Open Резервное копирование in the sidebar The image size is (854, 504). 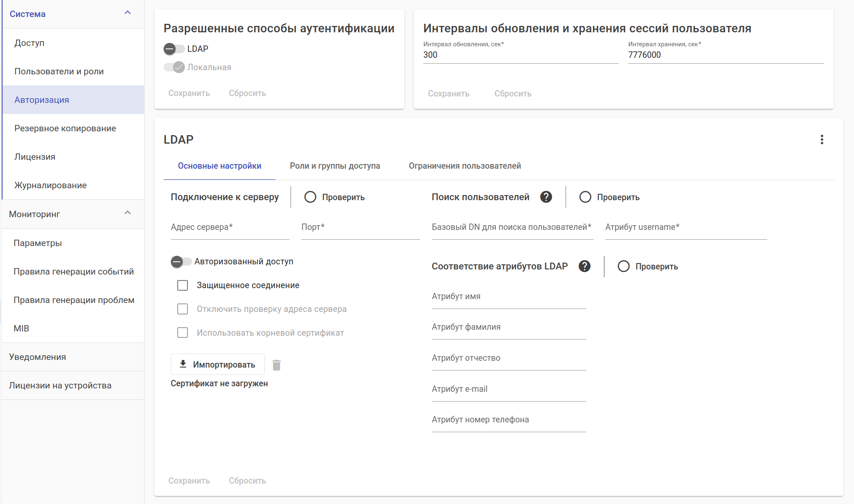click(65, 128)
